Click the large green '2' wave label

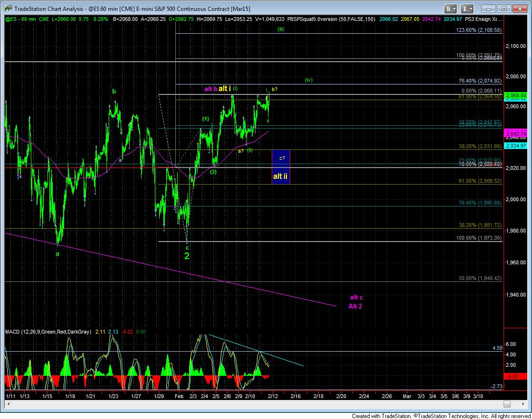click(187, 256)
